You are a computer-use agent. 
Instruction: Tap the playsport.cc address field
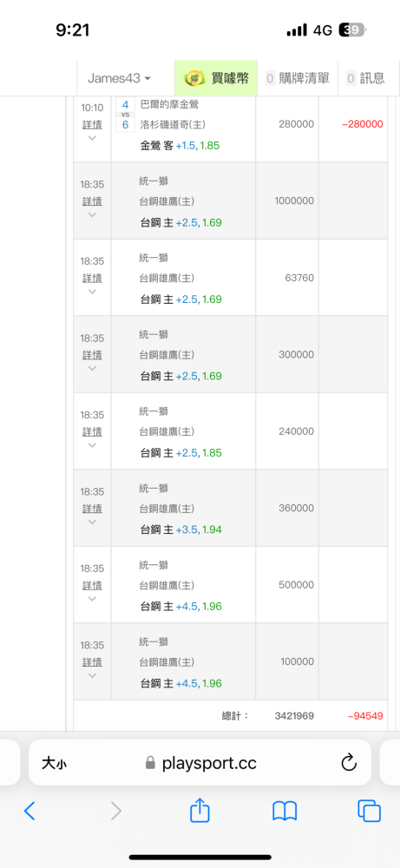[200, 762]
